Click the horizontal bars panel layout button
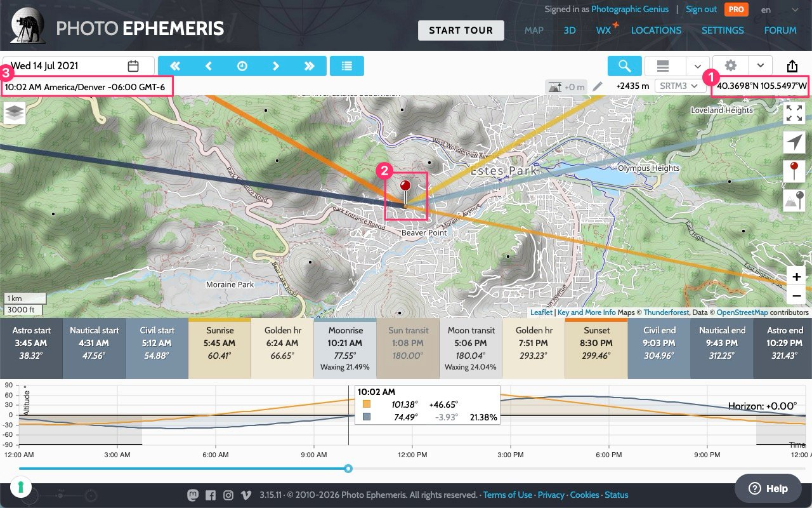 pos(663,66)
